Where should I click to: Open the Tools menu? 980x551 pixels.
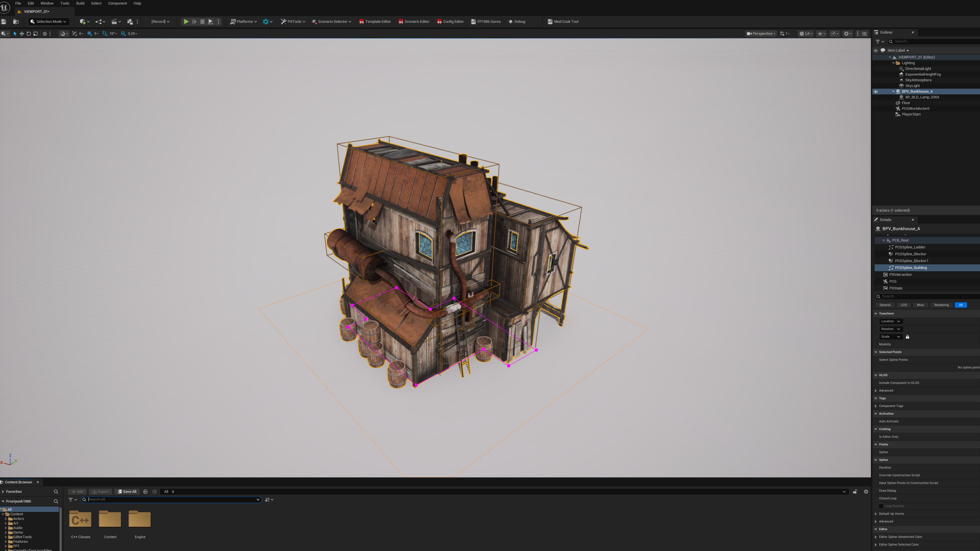(65, 3)
